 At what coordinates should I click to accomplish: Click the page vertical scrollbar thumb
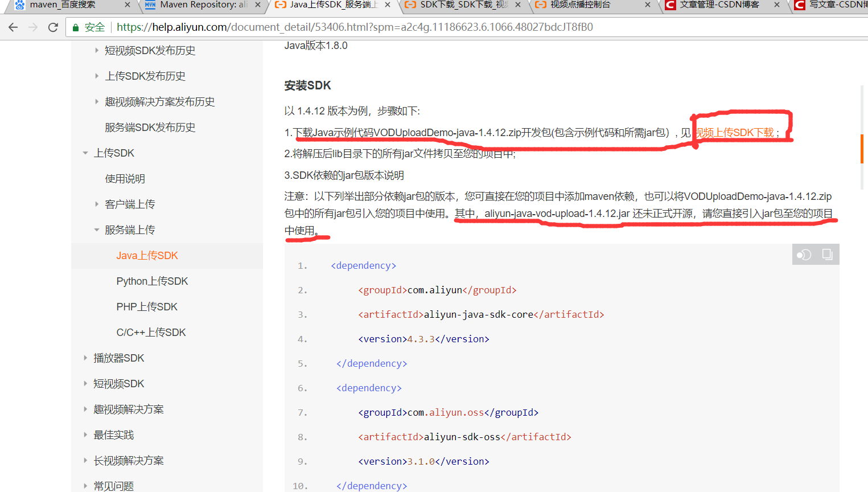point(862,149)
